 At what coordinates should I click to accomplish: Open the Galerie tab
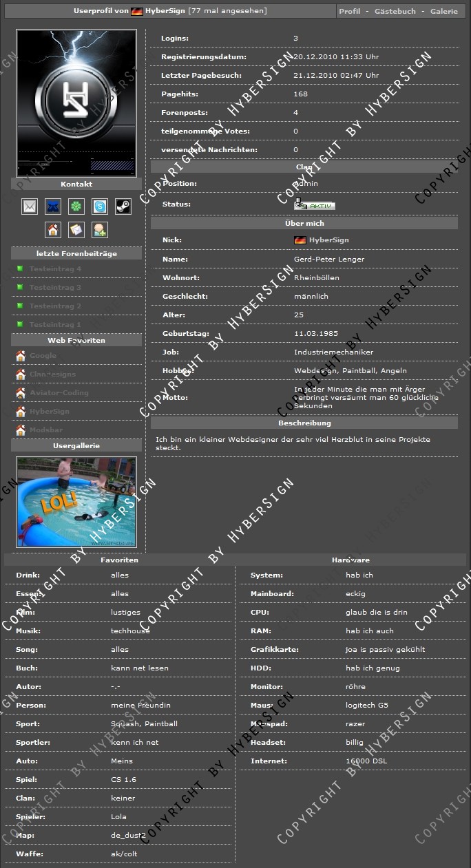pos(444,12)
